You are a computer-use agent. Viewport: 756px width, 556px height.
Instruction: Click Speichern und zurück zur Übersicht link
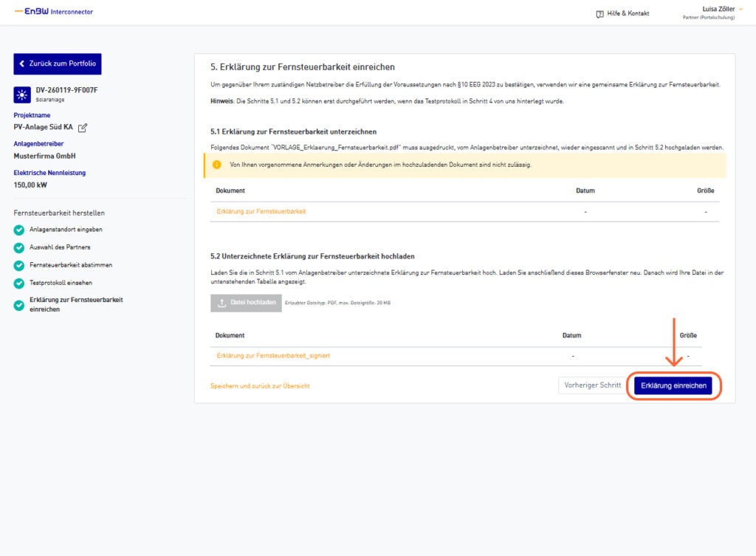pyautogui.click(x=260, y=386)
